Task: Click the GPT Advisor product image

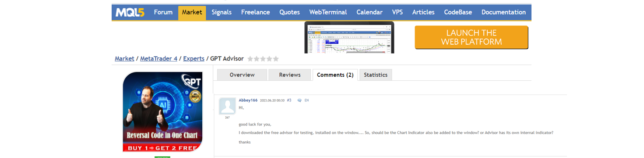Action: [x=163, y=112]
